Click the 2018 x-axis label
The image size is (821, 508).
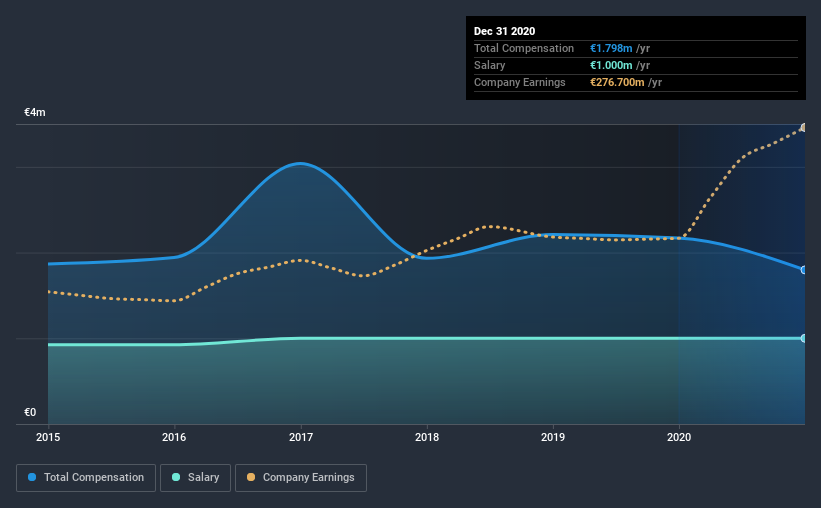[x=427, y=437]
